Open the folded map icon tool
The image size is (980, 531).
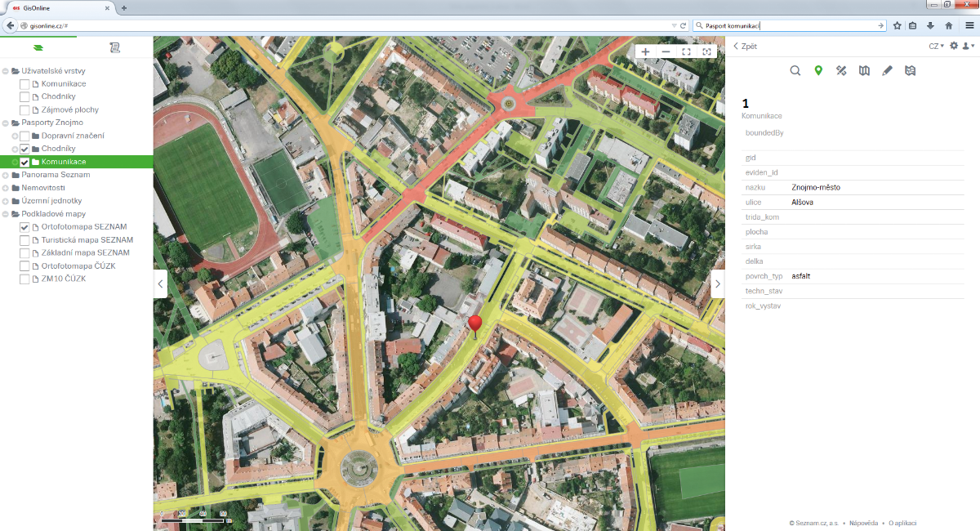[x=864, y=71]
